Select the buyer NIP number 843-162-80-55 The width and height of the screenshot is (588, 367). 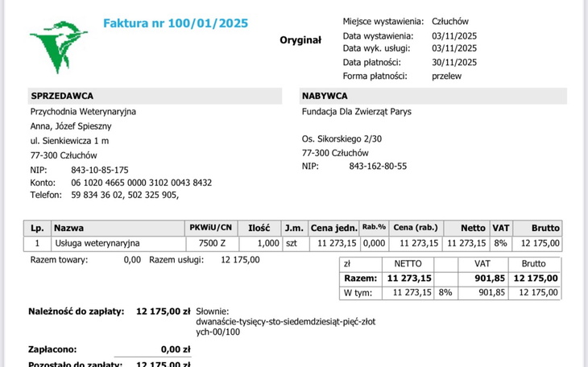point(378,166)
